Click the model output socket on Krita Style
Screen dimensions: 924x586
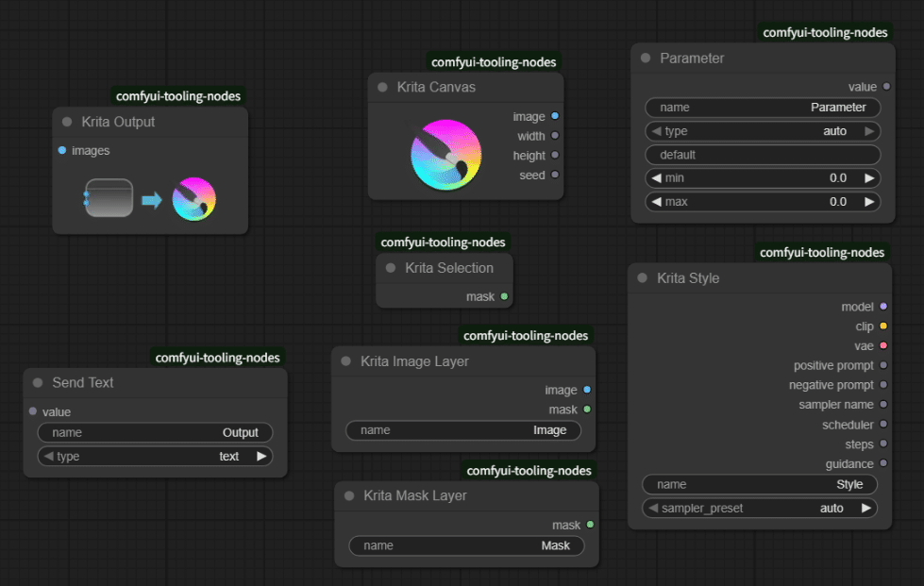point(883,306)
